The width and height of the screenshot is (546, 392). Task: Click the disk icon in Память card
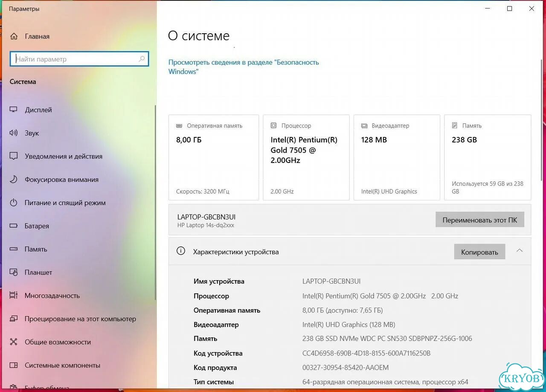click(x=455, y=126)
